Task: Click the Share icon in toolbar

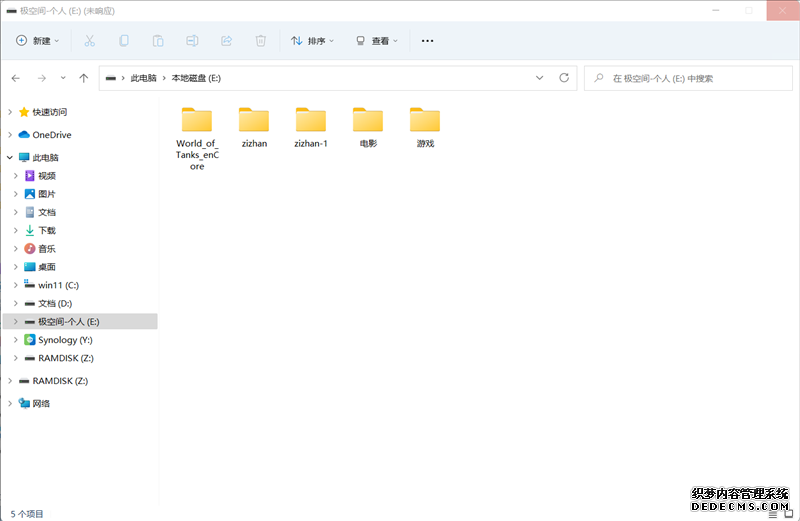Action: pyautogui.click(x=226, y=41)
